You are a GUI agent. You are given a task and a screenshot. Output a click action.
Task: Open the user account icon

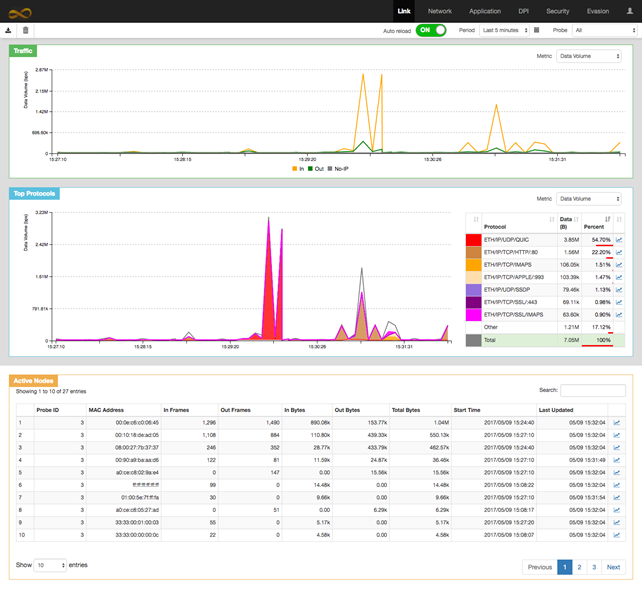click(629, 11)
